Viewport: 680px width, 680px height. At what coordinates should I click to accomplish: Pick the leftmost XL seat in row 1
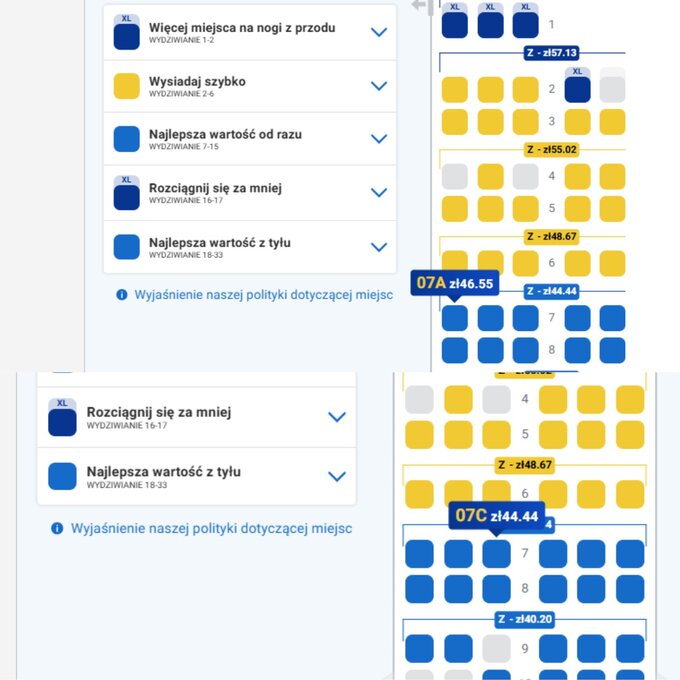tap(455, 22)
